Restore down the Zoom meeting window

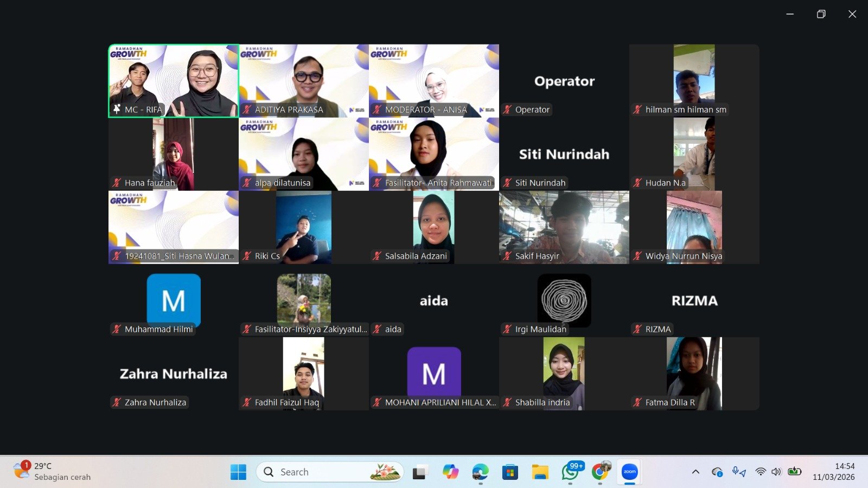pos(821,14)
